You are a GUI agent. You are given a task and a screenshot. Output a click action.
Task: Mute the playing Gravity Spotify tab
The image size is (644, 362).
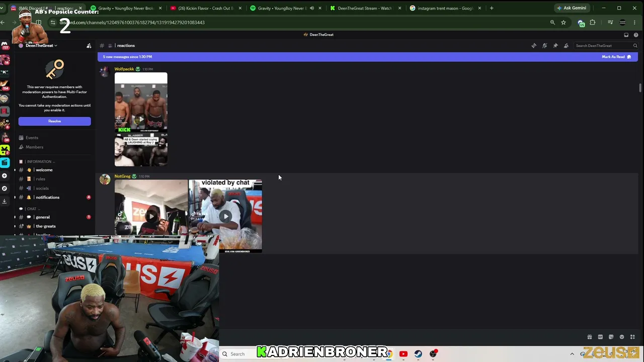tap(312, 8)
